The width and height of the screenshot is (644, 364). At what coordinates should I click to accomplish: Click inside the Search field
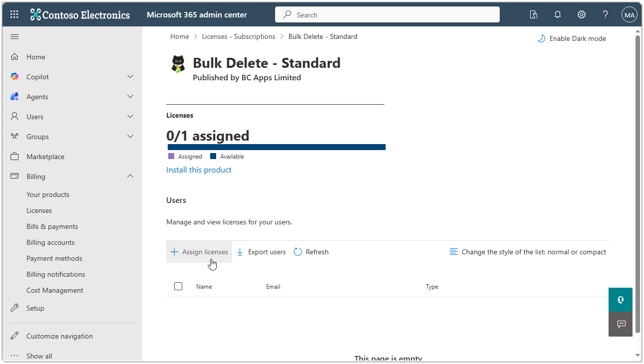[387, 14]
